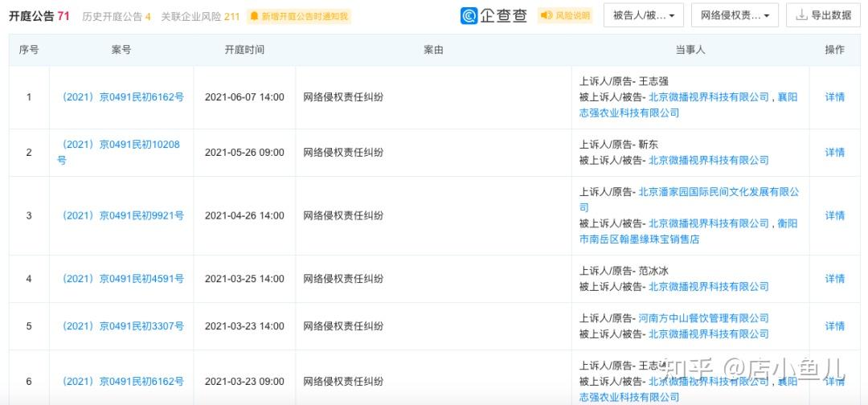View 详情 for the 范冰冰 case
This screenshot has width=868, height=405.
tap(835, 279)
